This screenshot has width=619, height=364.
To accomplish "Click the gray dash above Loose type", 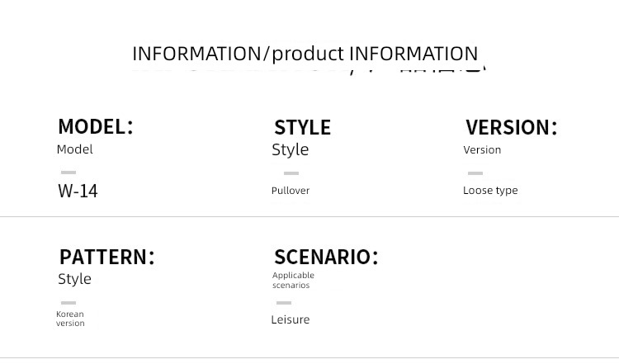I will click(x=475, y=173).
